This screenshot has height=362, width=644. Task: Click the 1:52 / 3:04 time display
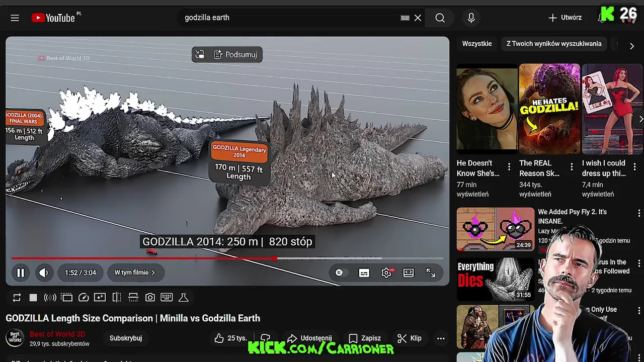80,273
